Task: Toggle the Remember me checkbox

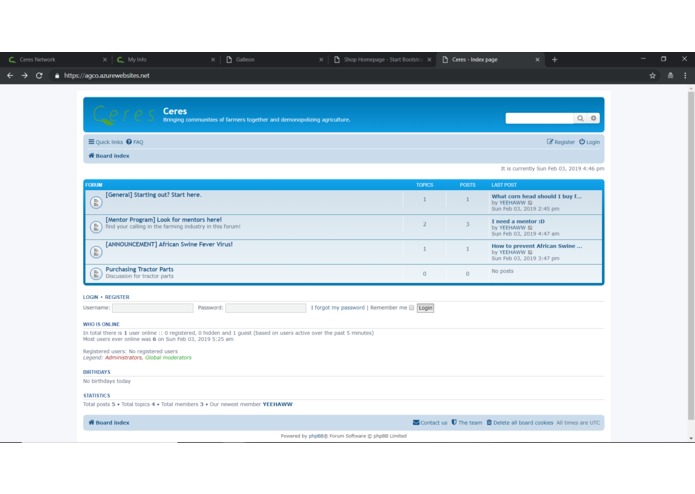Action: [411, 308]
